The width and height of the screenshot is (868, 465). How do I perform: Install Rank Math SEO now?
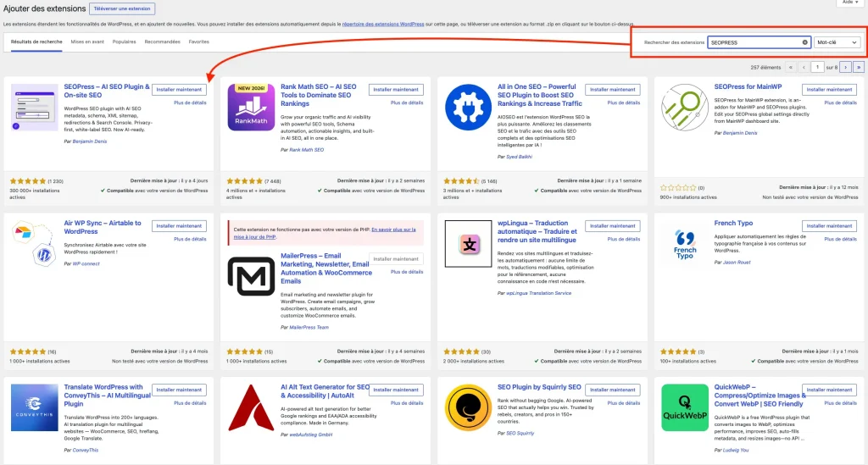tap(396, 90)
